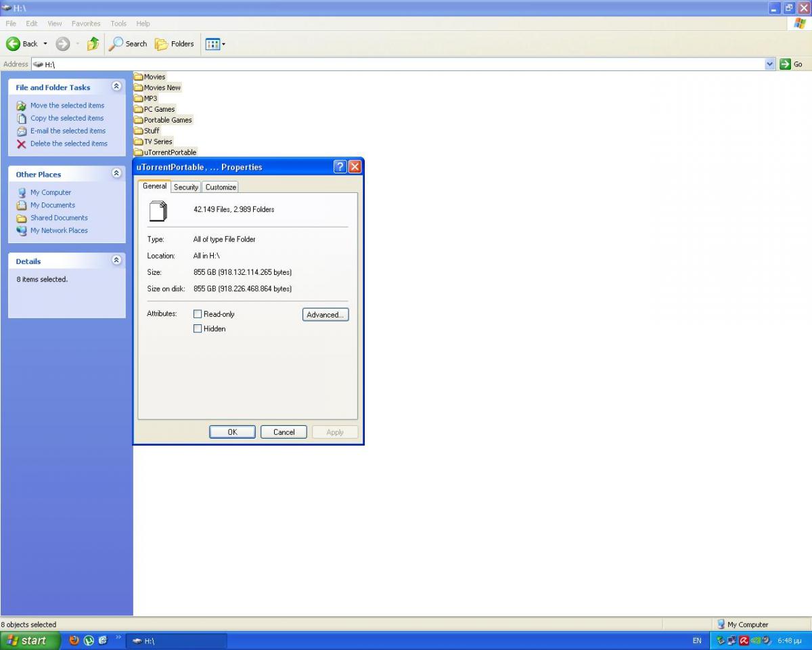The height and width of the screenshot is (650, 812).
Task: Click the Go button
Action: click(x=792, y=64)
